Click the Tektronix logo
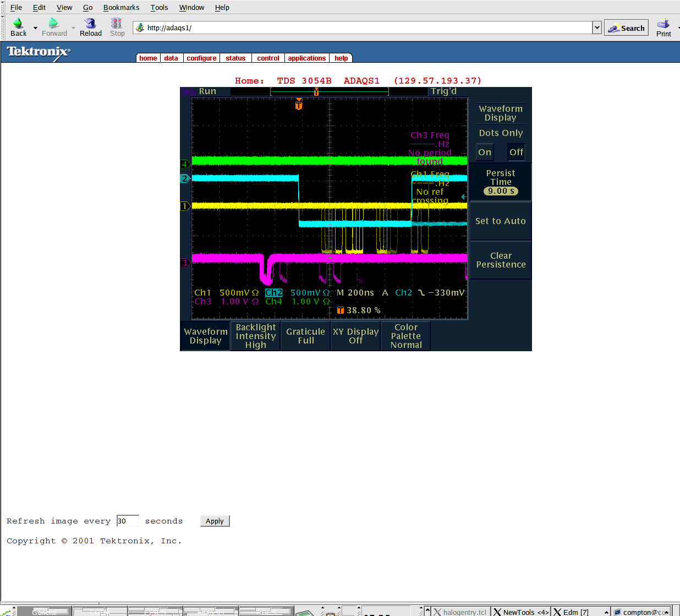The height and width of the screenshot is (616, 680). (x=38, y=52)
